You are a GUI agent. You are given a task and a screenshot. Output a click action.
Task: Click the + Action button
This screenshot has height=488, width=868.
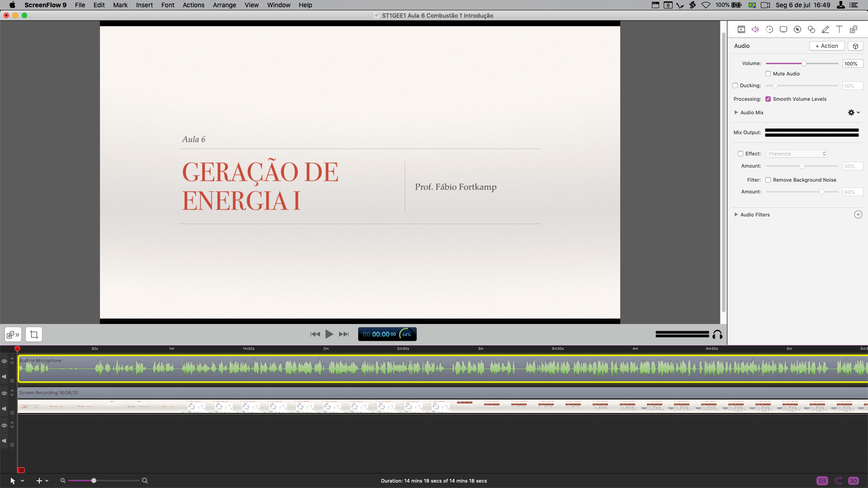pyautogui.click(x=826, y=46)
